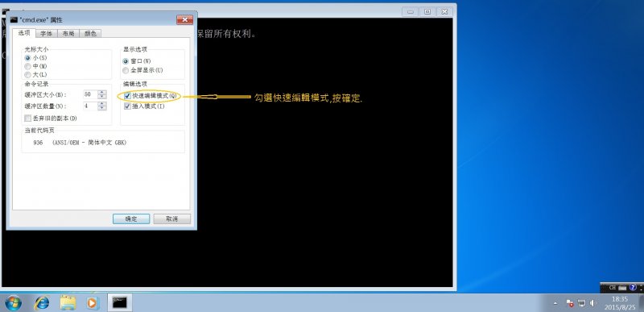Select fullscreen display option 全屏显示(U)
Screen dimensions: 644x312
click(143, 70)
